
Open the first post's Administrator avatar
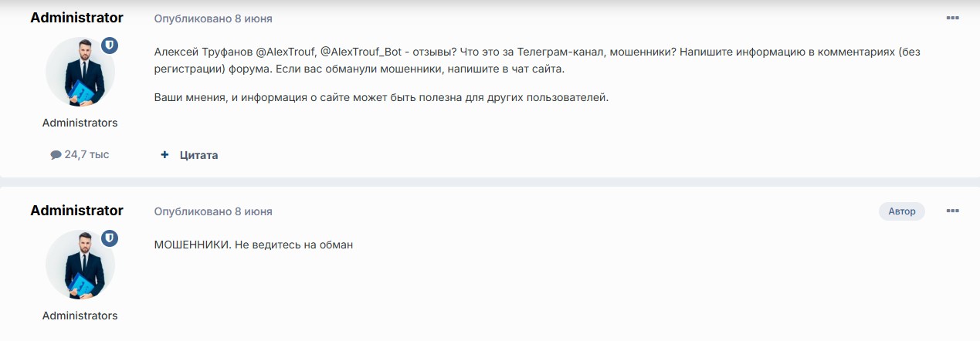coord(80,72)
